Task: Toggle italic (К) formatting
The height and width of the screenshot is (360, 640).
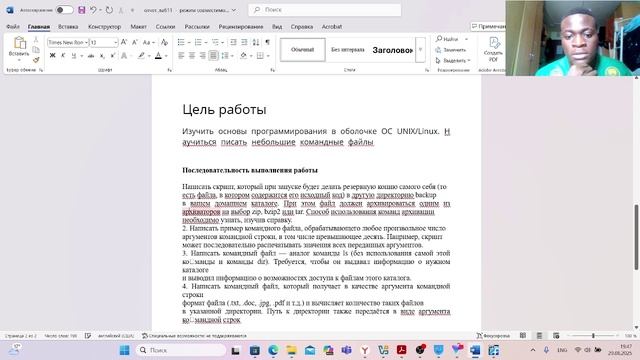Action: pyautogui.click(x=63, y=56)
